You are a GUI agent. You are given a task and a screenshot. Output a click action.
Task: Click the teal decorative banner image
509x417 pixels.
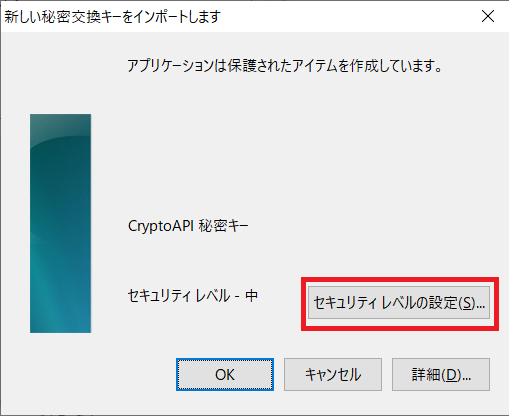click(x=60, y=223)
